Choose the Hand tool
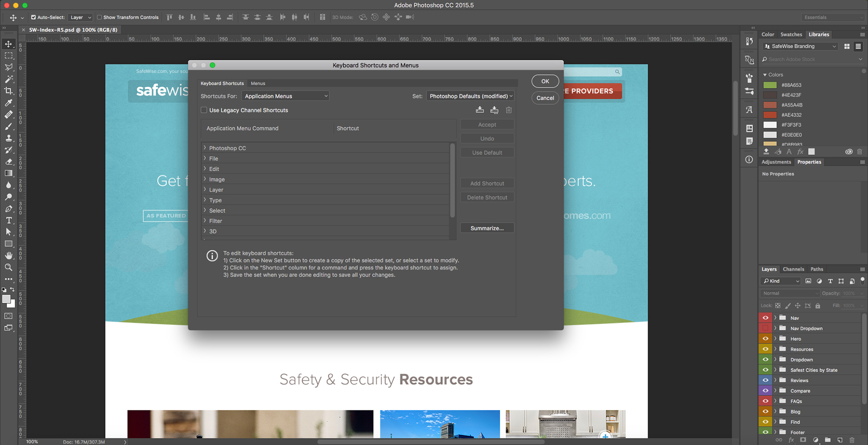 click(x=8, y=255)
